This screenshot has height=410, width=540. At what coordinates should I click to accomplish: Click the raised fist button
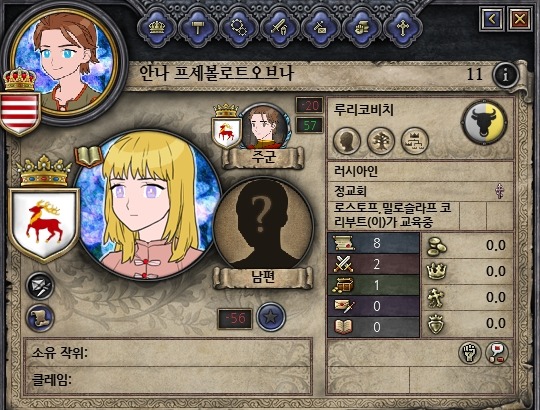pos(470,353)
